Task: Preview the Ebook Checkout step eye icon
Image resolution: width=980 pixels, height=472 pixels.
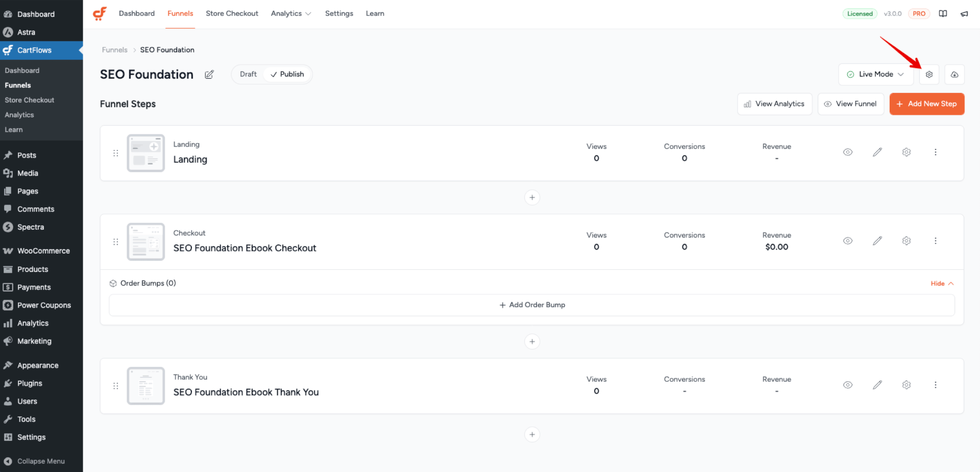Action: tap(848, 241)
